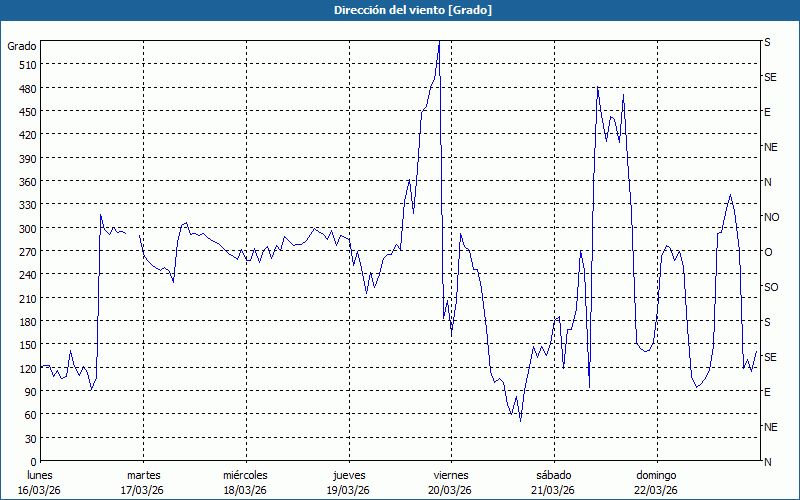Viewport: 800px width, 500px height.
Task: Click the 'Grado' y-axis unit label
Action: tap(22, 46)
